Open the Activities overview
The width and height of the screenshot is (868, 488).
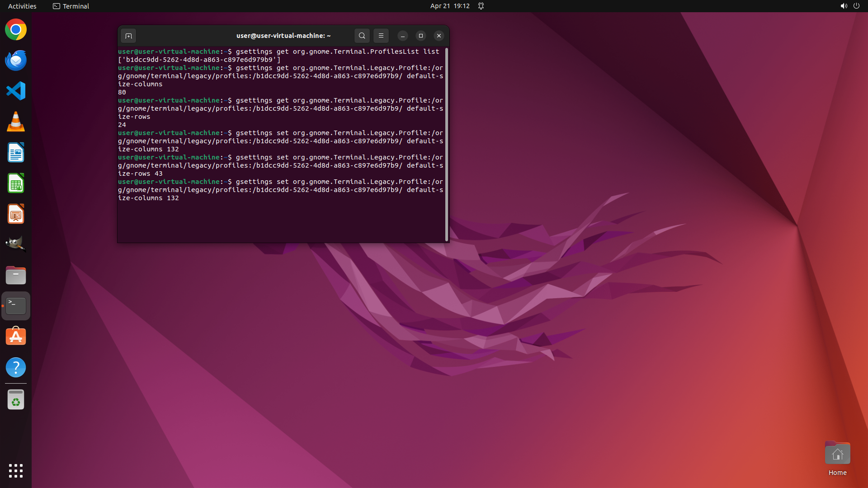(x=22, y=6)
